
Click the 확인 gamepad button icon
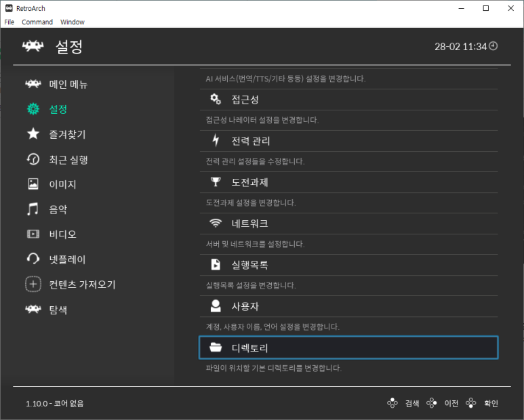tap(471, 403)
